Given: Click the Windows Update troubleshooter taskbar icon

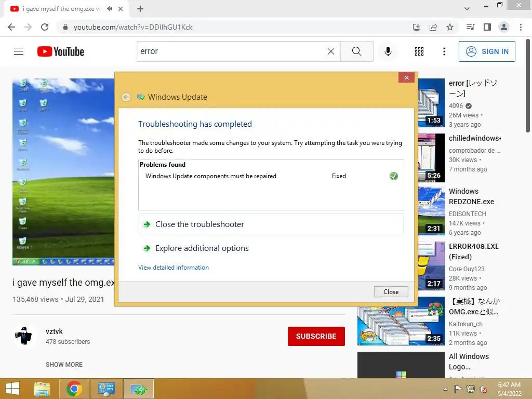Looking at the screenshot, I should point(139,389).
